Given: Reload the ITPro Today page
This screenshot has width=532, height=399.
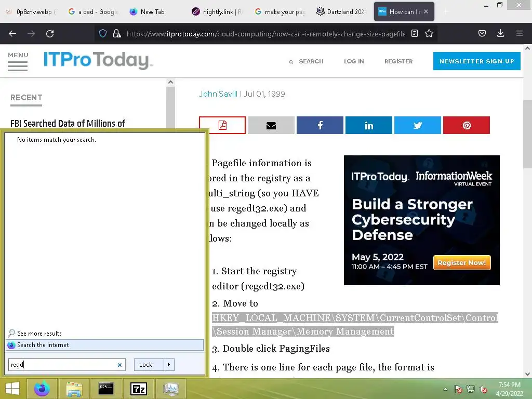Looking at the screenshot, I should click(50, 34).
